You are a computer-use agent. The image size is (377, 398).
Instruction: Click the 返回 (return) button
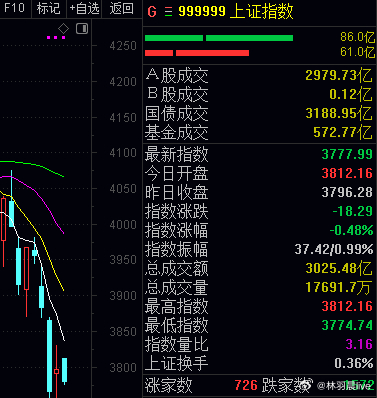pos(122,8)
